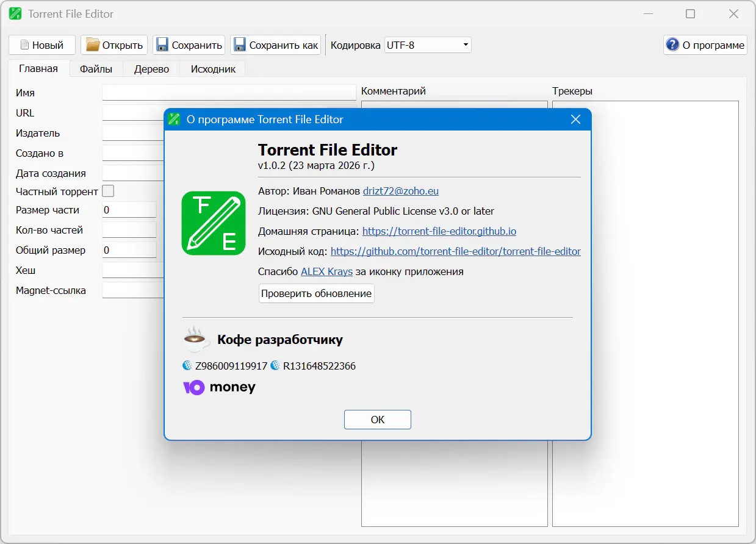Click the Кофе разработчику heading
The width and height of the screenshot is (756, 544).
[x=280, y=340]
